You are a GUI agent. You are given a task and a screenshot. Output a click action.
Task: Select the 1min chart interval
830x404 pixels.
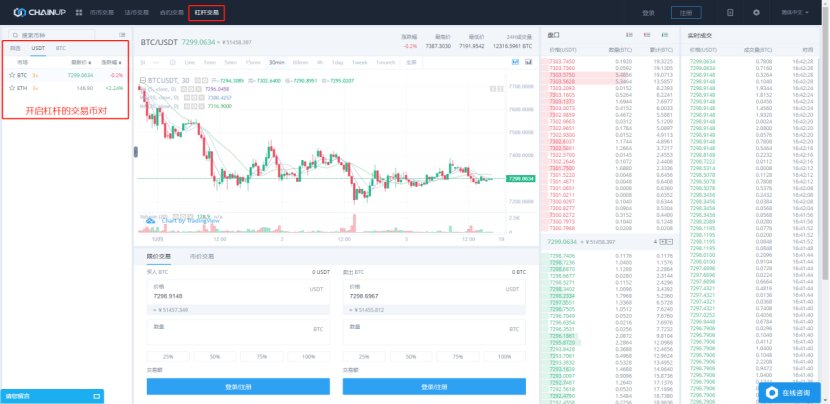(x=210, y=62)
